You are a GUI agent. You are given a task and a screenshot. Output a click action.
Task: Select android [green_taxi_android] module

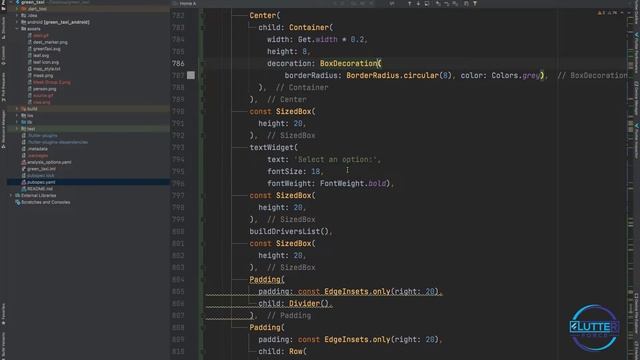(x=58, y=22)
